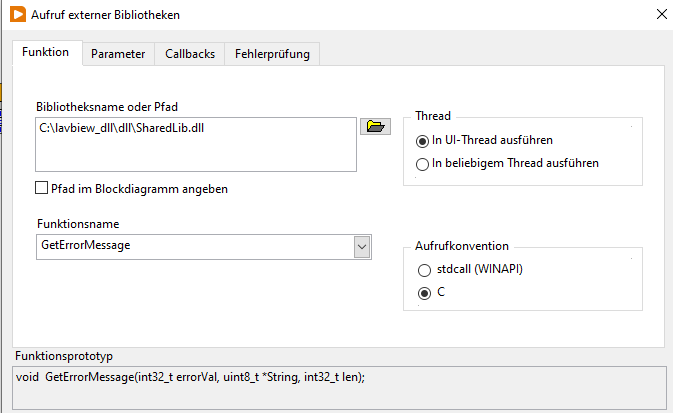Pick the C calling convention radio button
Screen dimensions: 673x413
422,293
